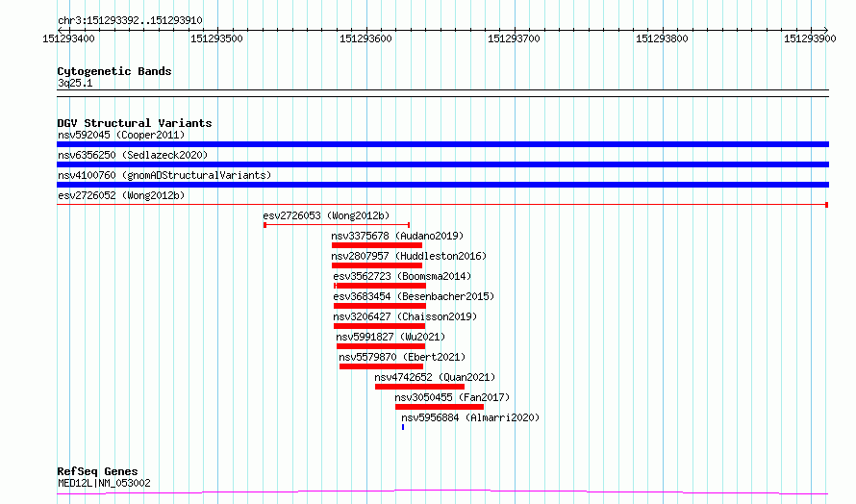
Task: Click the RefSeq Genes track title
Action: click(98, 471)
